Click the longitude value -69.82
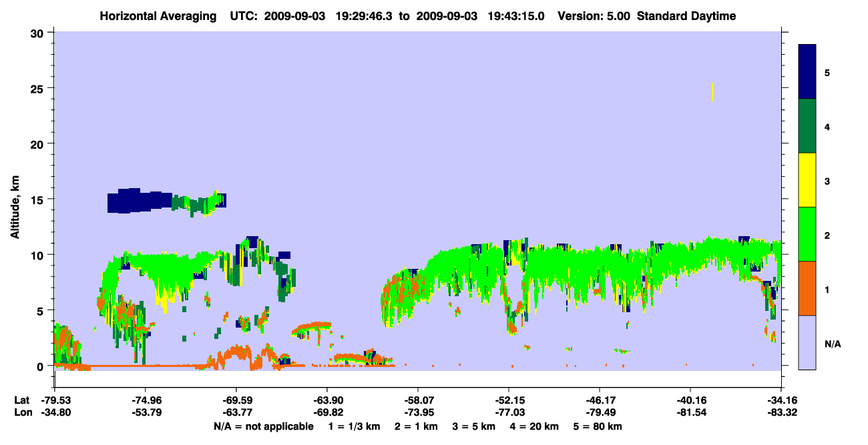The height and width of the screenshot is (445, 868). pyautogui.click(x=327, y=413)
